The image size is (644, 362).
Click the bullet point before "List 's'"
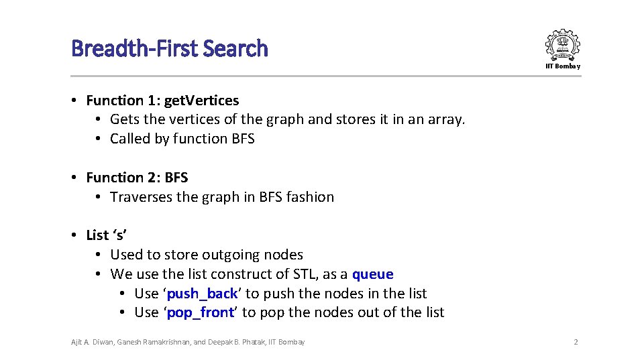76,235
